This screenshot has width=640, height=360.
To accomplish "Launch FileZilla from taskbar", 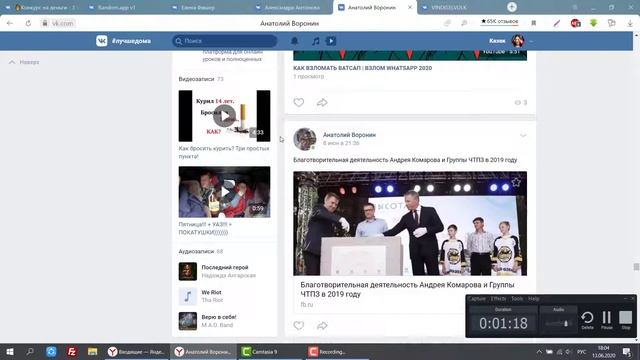I will tap(72, 351).
